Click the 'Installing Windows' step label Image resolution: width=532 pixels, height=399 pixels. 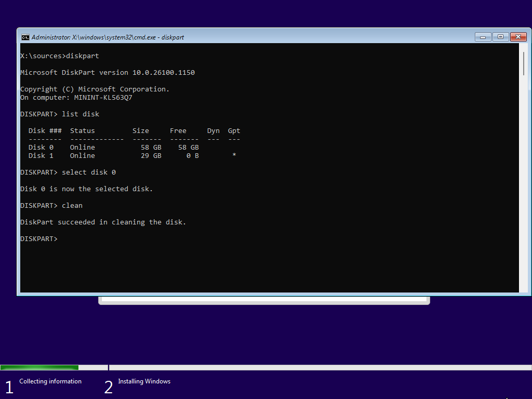click(x=144, y=381)
